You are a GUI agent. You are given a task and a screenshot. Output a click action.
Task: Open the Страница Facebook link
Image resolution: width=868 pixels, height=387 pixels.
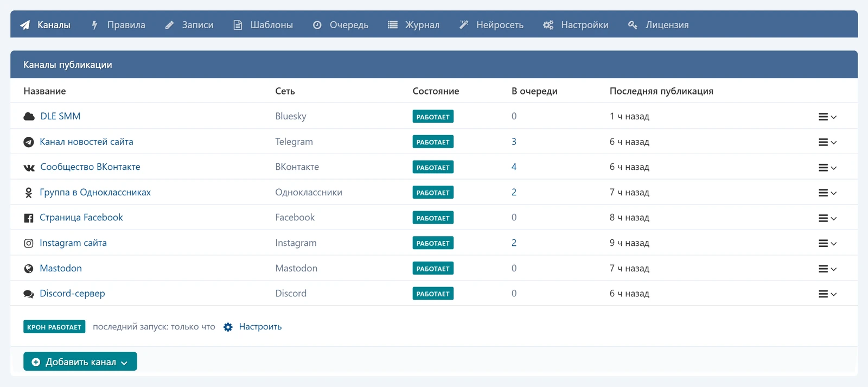(81, 217)
